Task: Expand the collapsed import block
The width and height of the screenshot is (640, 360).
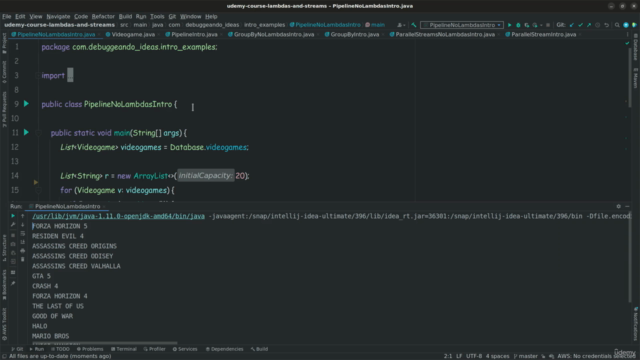Action: coord(70,75)
